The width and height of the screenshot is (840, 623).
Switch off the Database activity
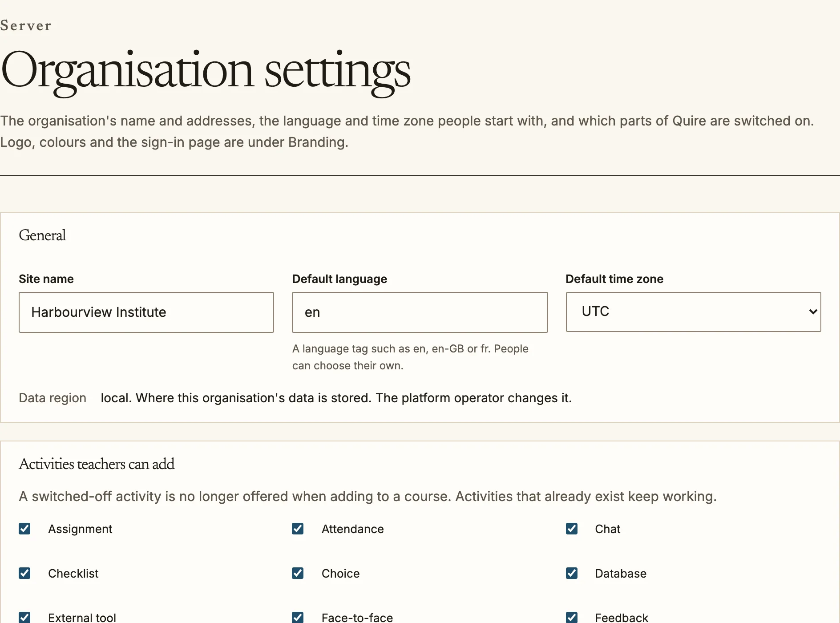coord(572,573)
